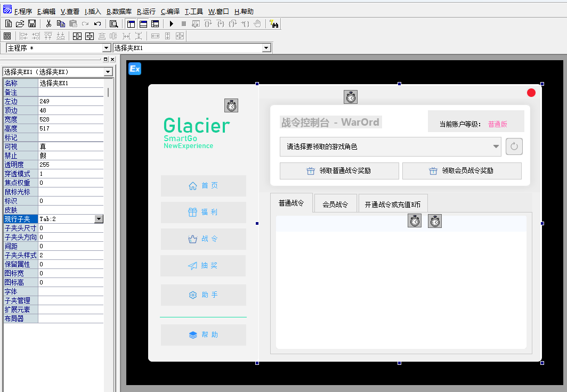Click the red circle close dot
Screen dimensions: 567x392
pos(531,93)
